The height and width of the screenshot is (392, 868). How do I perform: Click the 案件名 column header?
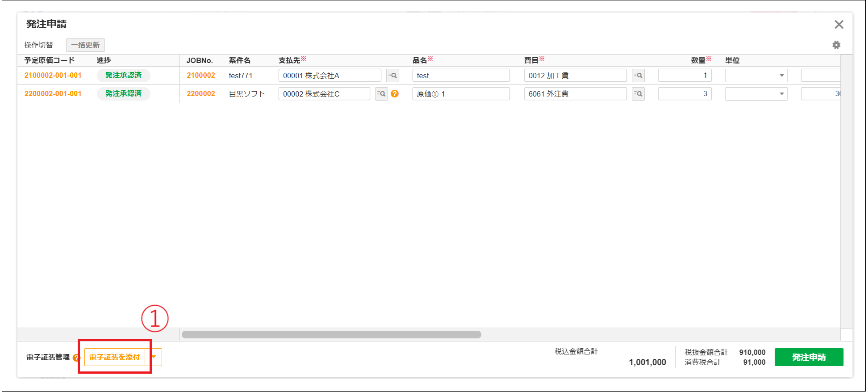(x=240, y=60)
